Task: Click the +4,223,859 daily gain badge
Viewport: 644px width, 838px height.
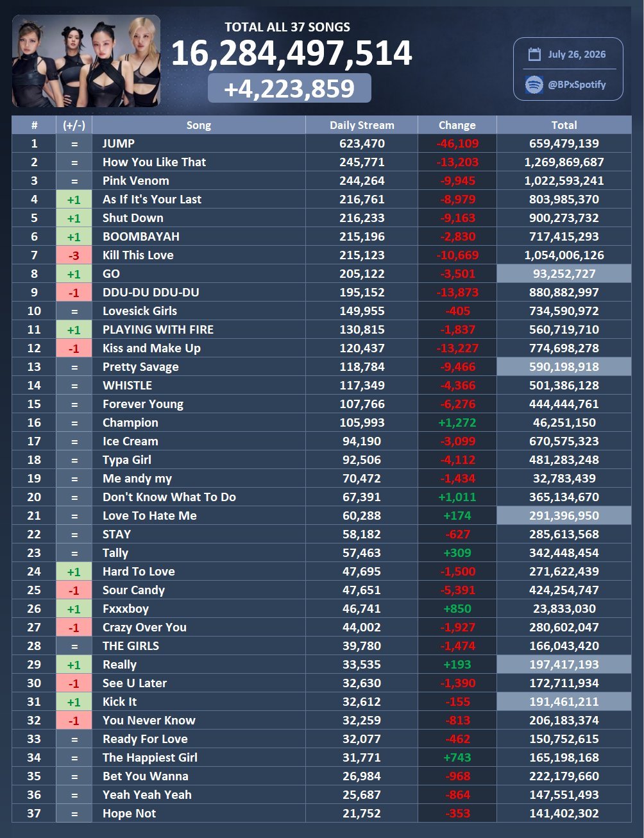Action: click(x=289, y=88)
